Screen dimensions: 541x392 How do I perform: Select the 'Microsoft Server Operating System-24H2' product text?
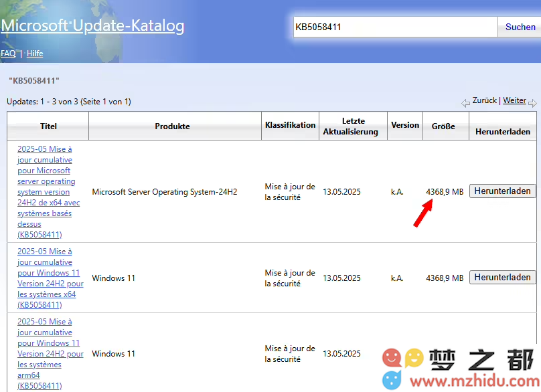[x=165, y=192]
